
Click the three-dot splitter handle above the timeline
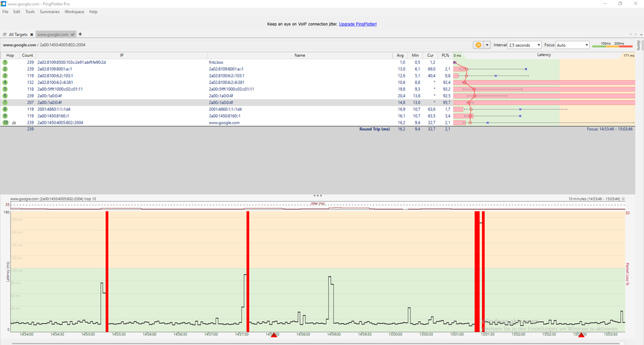(317, 195)
